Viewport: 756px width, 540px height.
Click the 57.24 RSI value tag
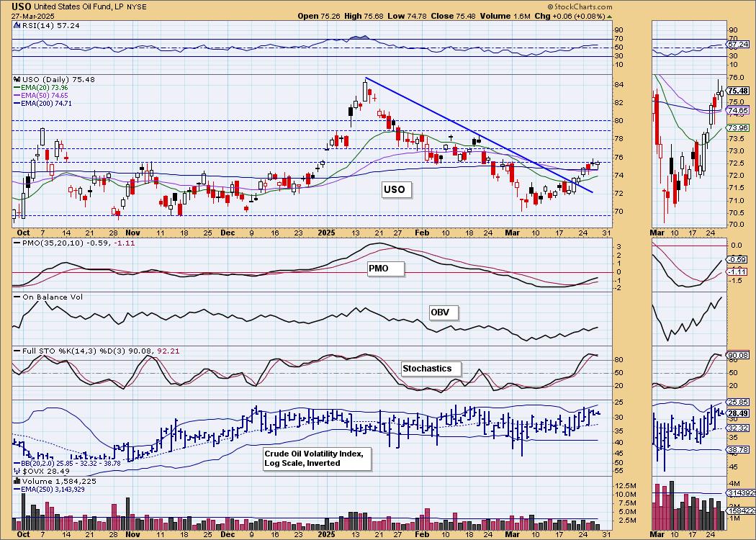(x=738, y=45)
